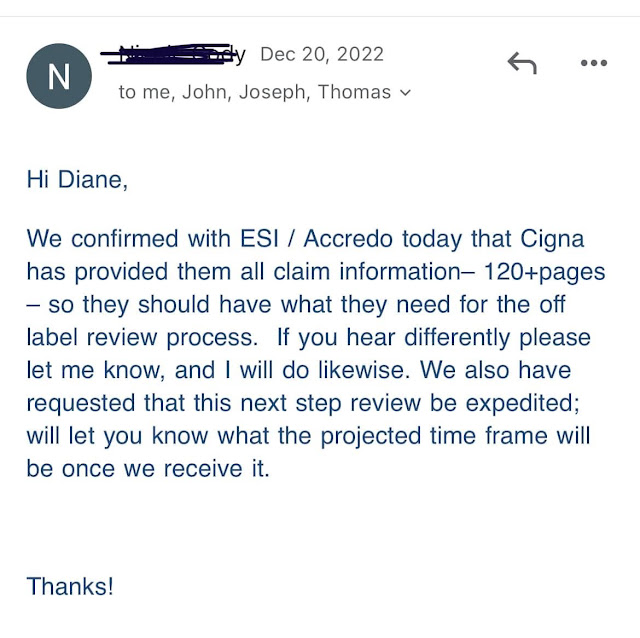Image resolution: width=640 pixels, height=638 pixels.
Task: Tap the last line 'be once we receive it.'
Action: [148, 469]
